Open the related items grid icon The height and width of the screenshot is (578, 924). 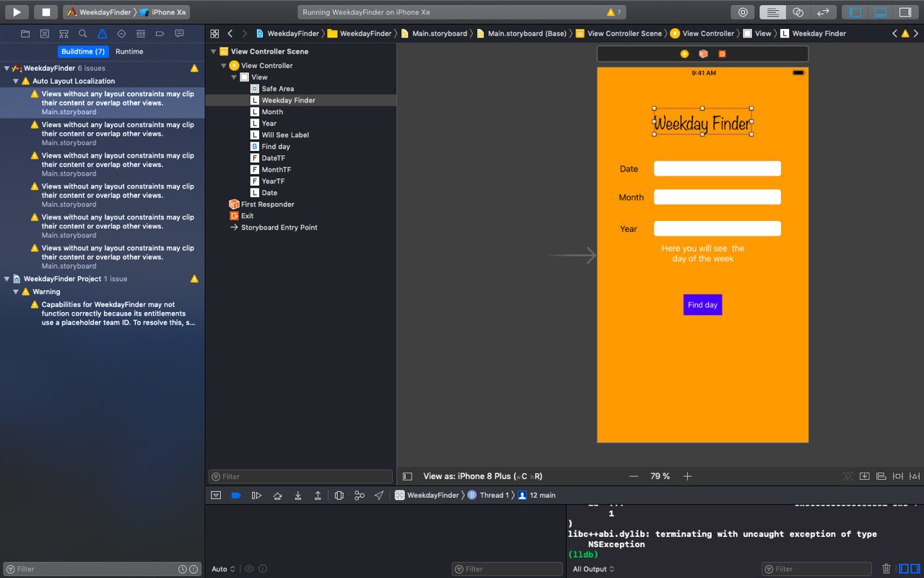pos(214,33)
